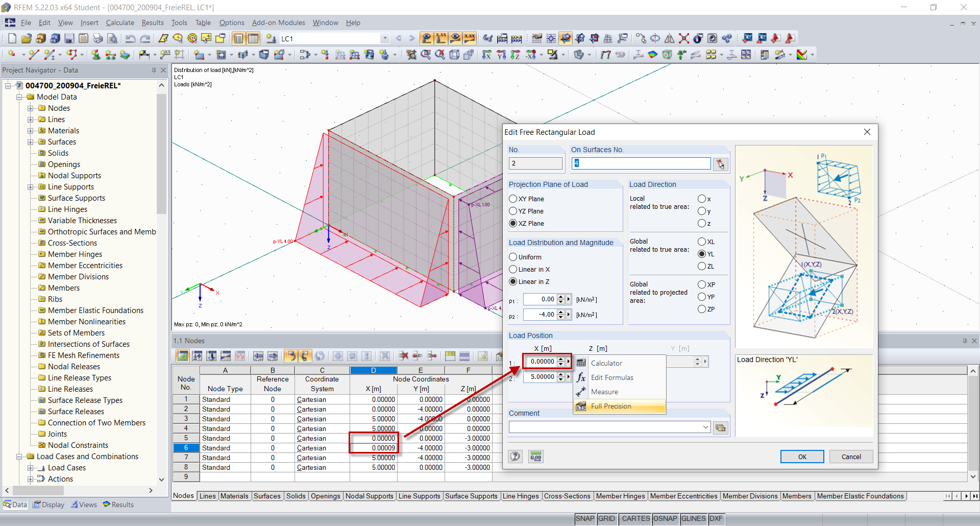Click the help question mark in the dialog

click(x=516, y=457)
